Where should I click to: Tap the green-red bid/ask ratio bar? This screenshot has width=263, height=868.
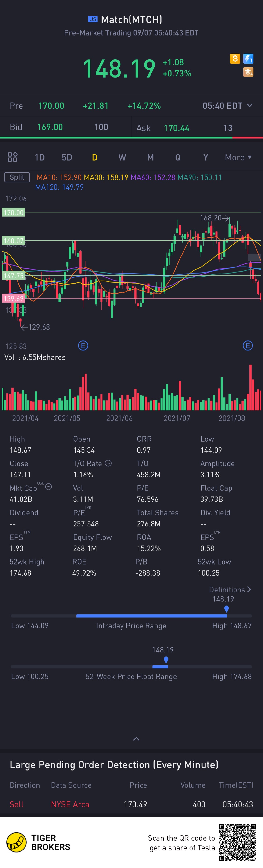[x=131, y=137]
